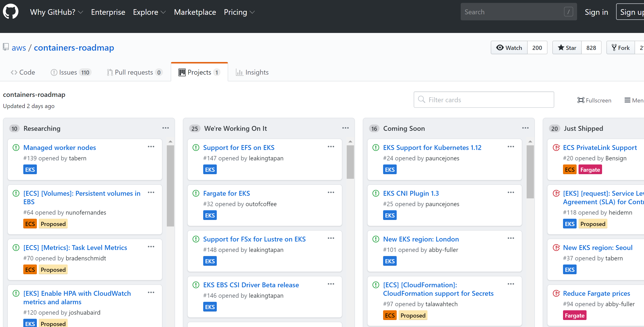
Task: Click the GitHub octocat logo
Action: [10, 11]
